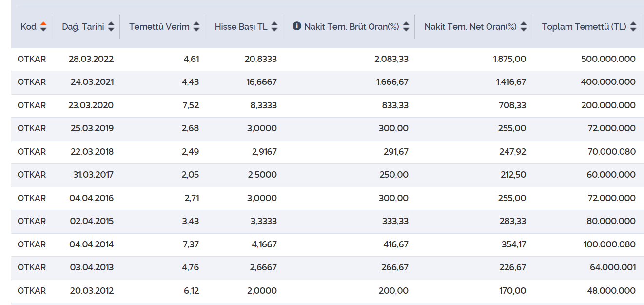
Task: Select the per-share value 2,9167
Action: coord(264,152)
